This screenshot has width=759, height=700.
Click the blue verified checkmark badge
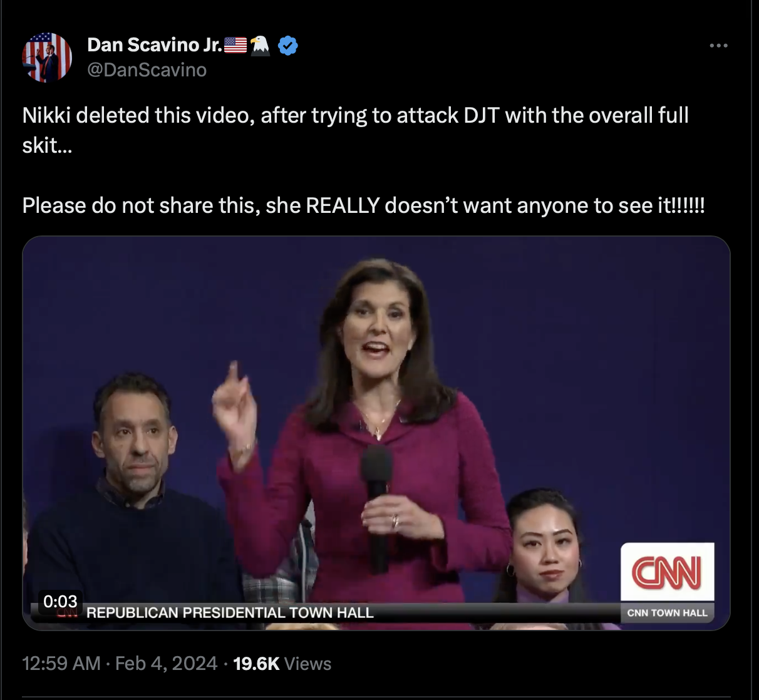pos(287,45)
